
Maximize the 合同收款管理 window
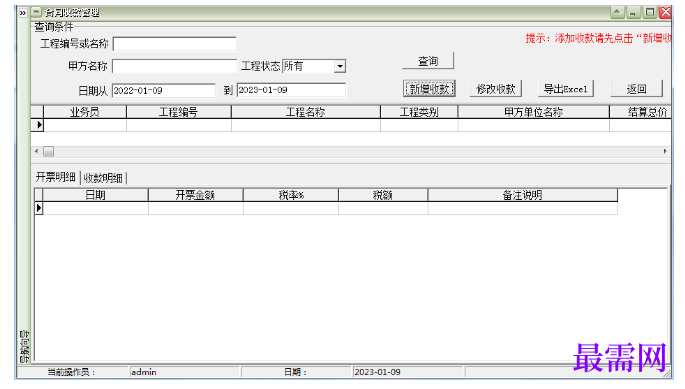click(x=650, y=12)
